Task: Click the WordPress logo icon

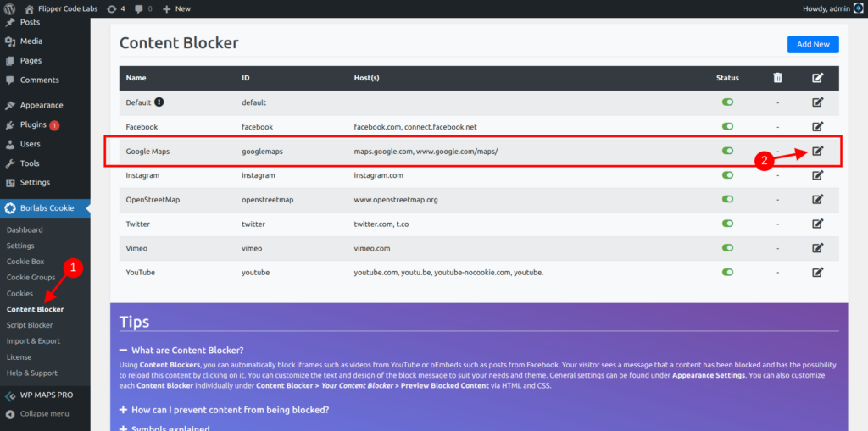Action: (x=10, y=8)
